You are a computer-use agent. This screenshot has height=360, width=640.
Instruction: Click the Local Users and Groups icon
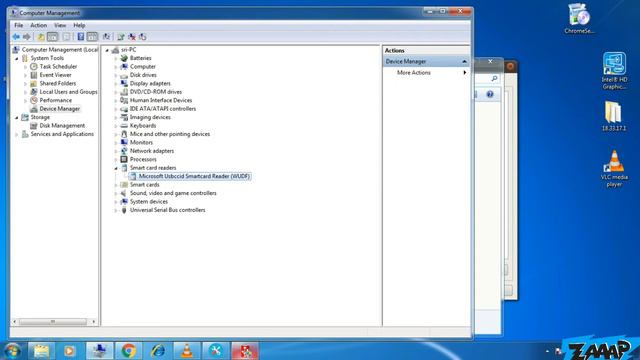[x=34, y=92]
